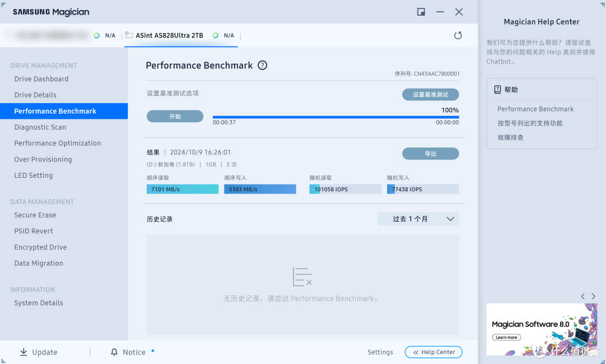
Task: Click the 100% progress label
Action: coord(450,110)
